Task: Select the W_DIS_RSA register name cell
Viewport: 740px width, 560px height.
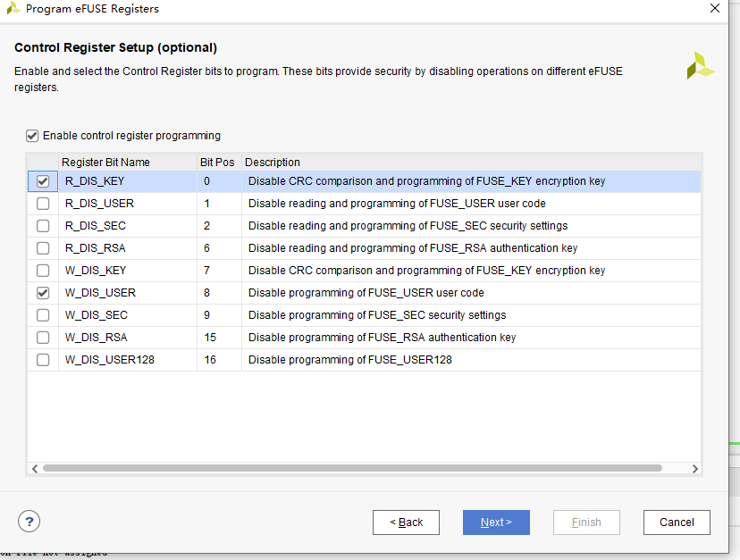Action: [128, 338]
